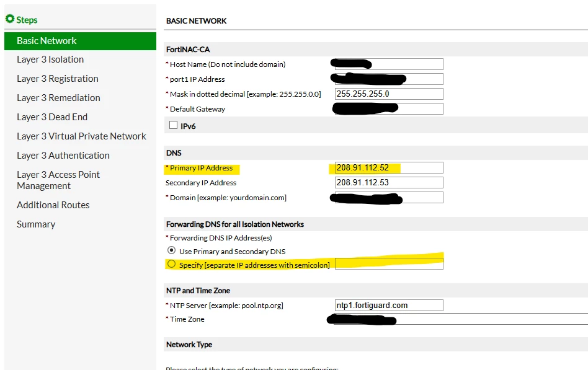Click the Default Gateway input field
This screenshot has height=370, width=588.
(389, 108)
